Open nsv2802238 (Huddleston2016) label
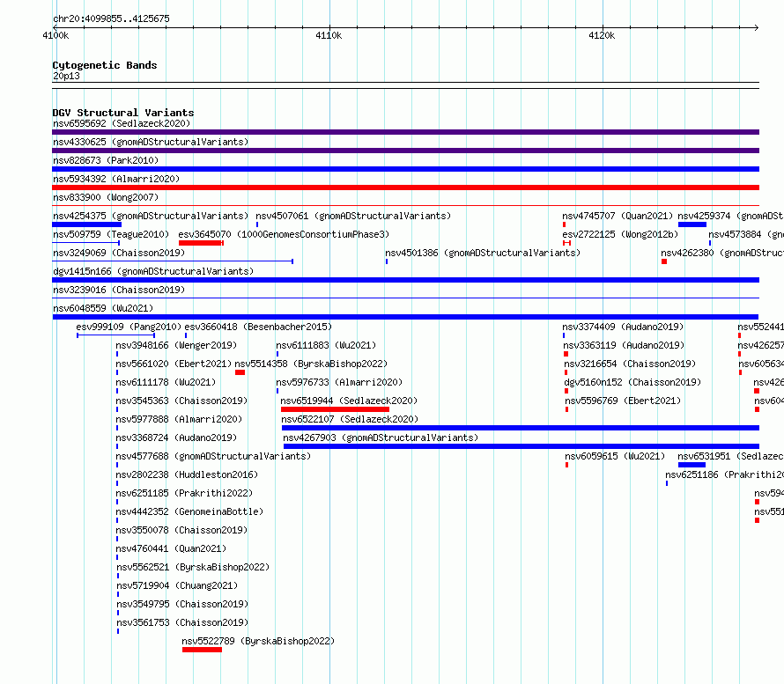784x684 pixels. 187,474
